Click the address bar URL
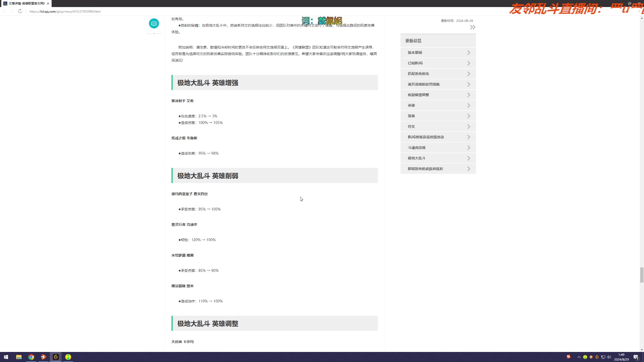Screen dimensions: 644x362 [x=65, y=11]
